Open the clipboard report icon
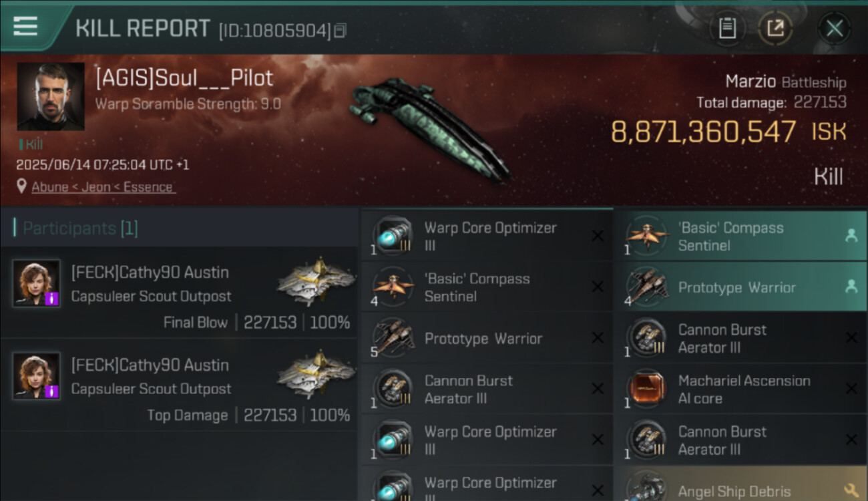Viewport: 868px width, 501px height. [727, 28]
